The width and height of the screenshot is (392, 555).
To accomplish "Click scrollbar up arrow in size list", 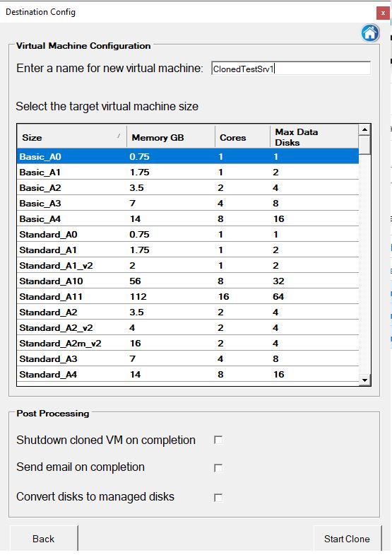I will (x=364, y=129).
